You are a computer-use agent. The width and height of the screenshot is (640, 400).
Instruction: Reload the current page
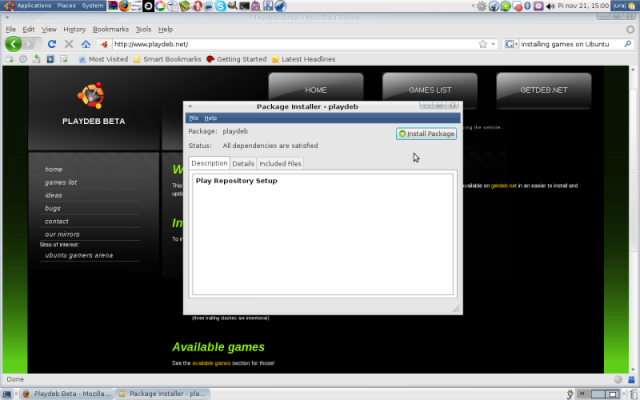tap(52, 44)
